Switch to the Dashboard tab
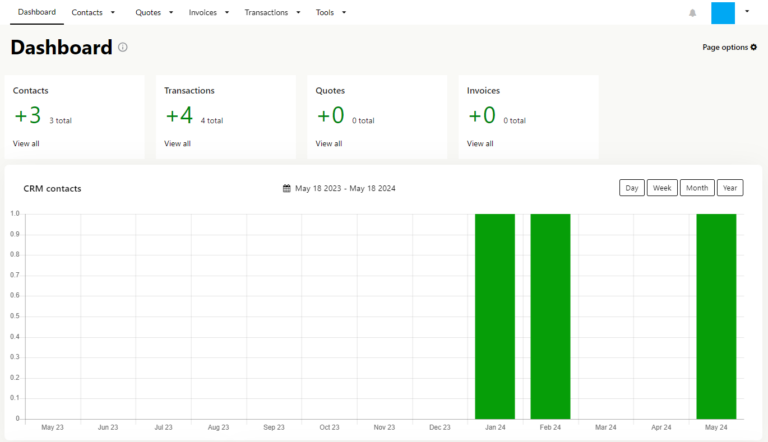Screen dimensions: 768x442 [37, 12]
